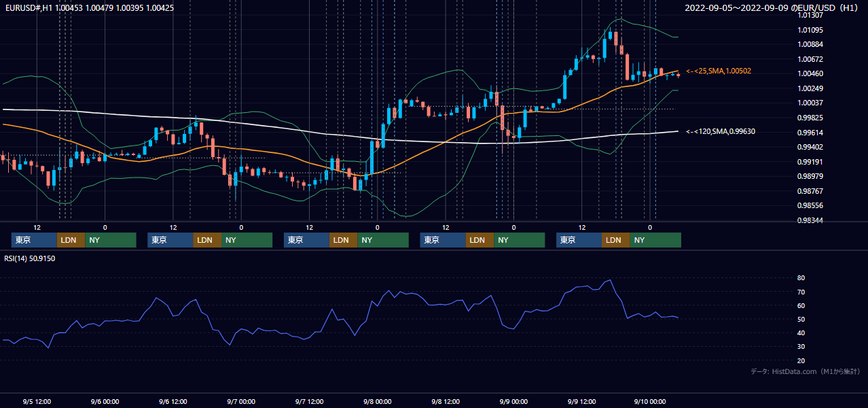Click the RSI scale level 80
Image resolution: width=868 pixels, height=408 pixels.
801,278
